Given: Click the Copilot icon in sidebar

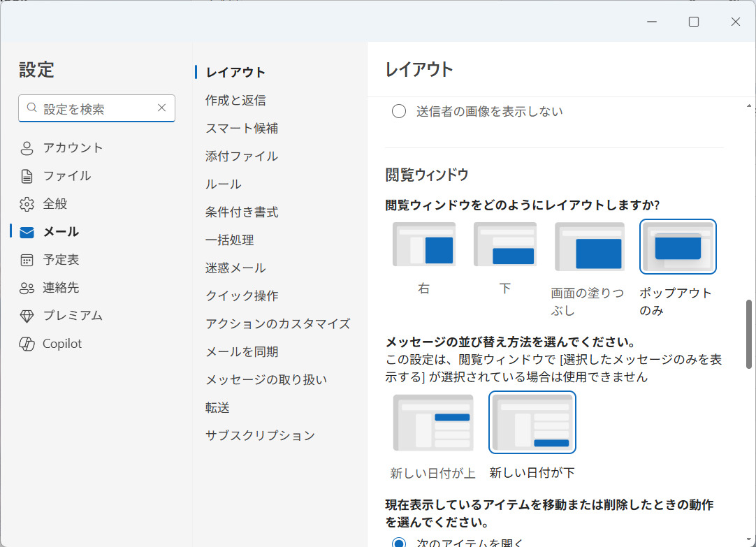Looking at the screenshot, I should [27, 344].
